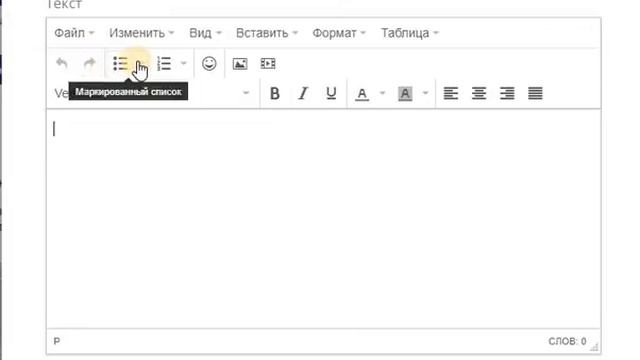
Task: Open the Вставить menu
Action: [267, 33]
